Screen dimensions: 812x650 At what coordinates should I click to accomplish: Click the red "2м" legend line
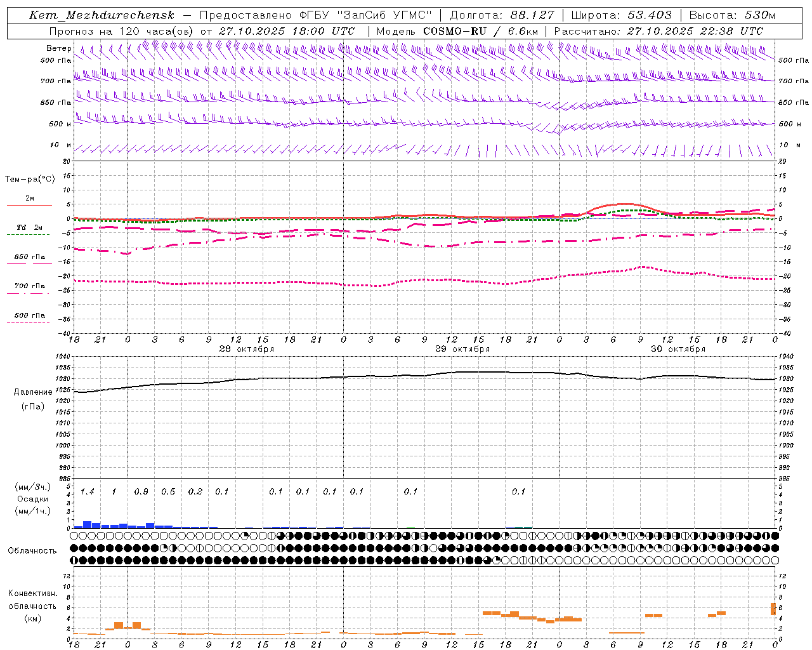pyautogui.click(x=29, y=205)
